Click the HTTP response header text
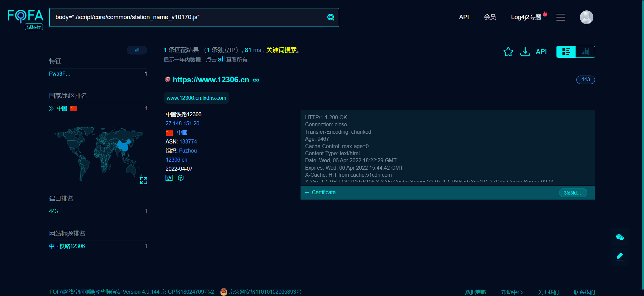This screenshot has width=644, height=296. point(447,148)
